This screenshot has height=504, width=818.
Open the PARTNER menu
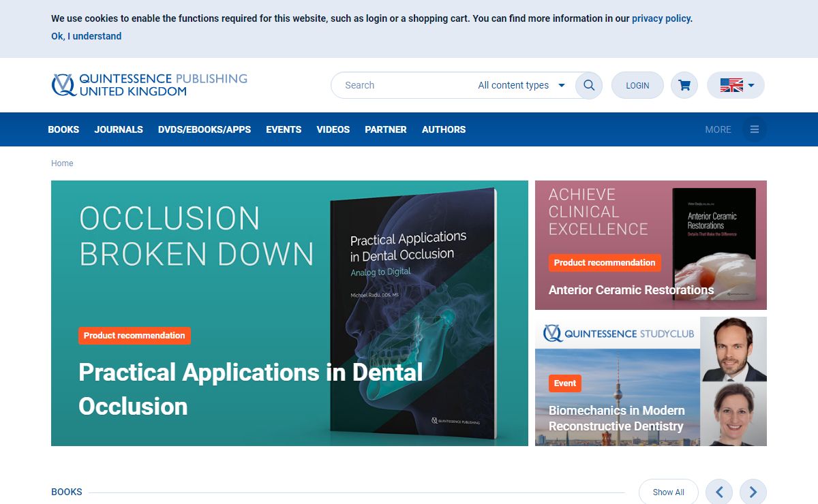(x=386, y=129)
